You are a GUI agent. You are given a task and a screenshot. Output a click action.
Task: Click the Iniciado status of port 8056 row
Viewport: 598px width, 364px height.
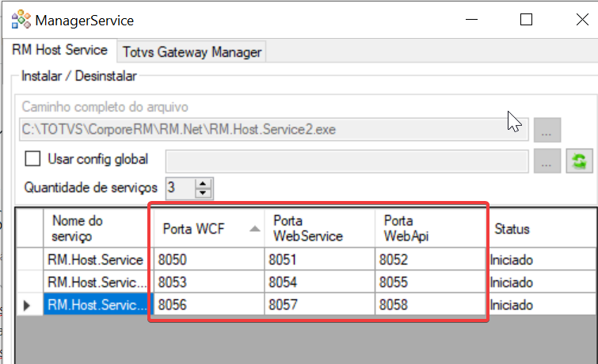(x=542, y=305)
